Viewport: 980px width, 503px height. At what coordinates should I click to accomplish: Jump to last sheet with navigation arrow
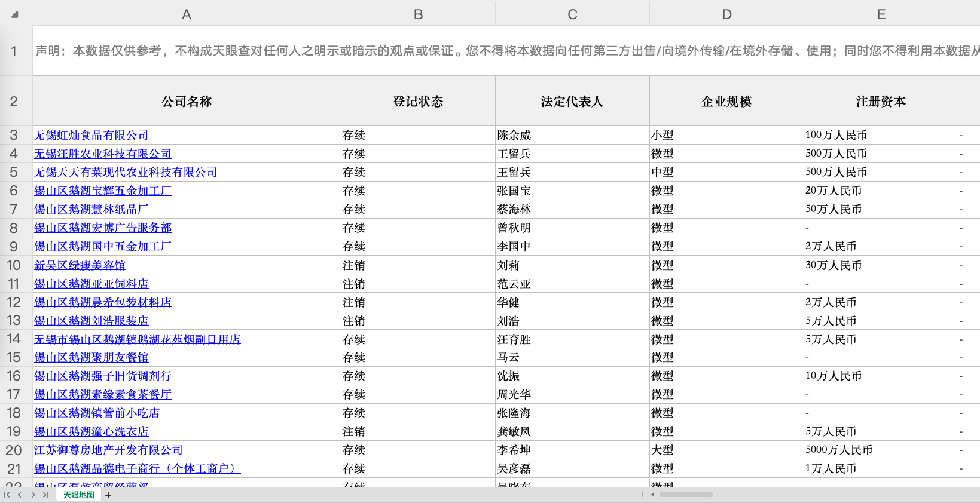(x=45, y=495)
